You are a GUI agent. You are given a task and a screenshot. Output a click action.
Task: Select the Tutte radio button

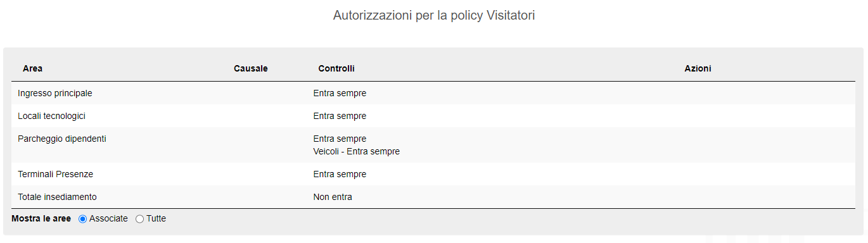(x=139, y=219)
